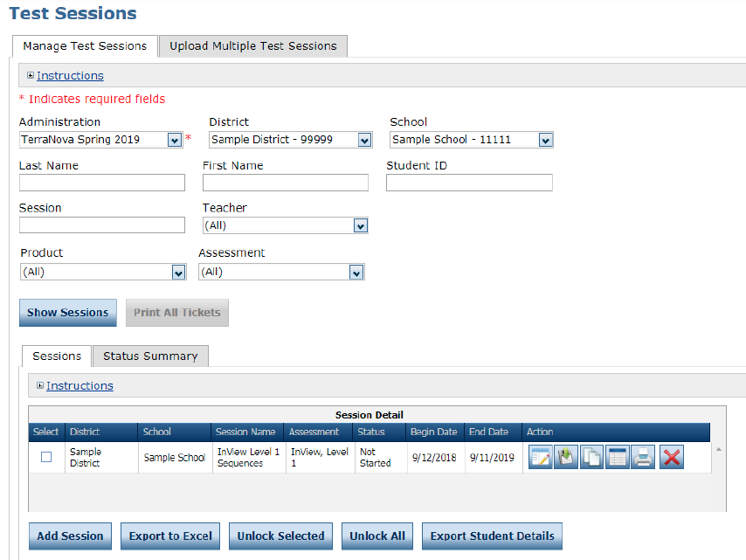This screenshot has width=746, height=560.
Task: Open the edit icon for the InView session
Action: click(540, 456)
